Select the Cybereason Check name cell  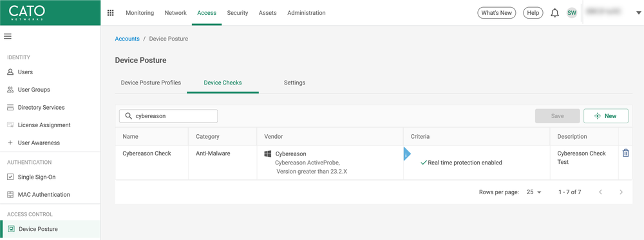click(147, 154)
